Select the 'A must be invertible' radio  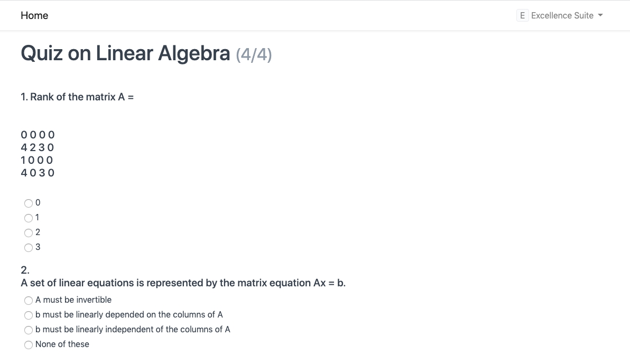[x=29, y=300]
